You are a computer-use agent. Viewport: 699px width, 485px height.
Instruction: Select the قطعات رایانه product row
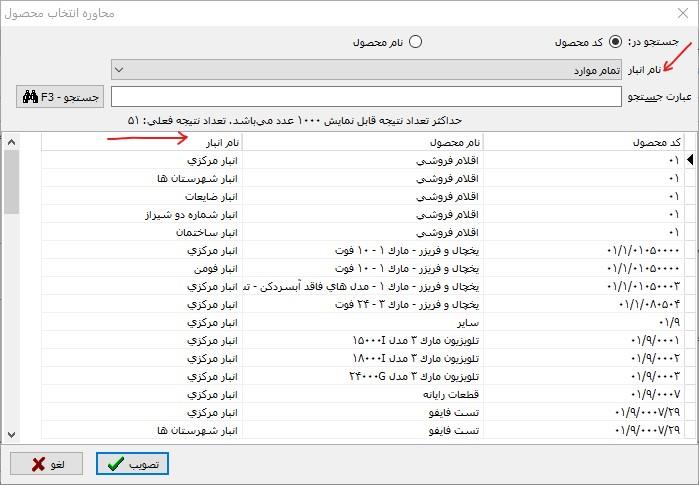pyautogui.click(x=400, y=394)
